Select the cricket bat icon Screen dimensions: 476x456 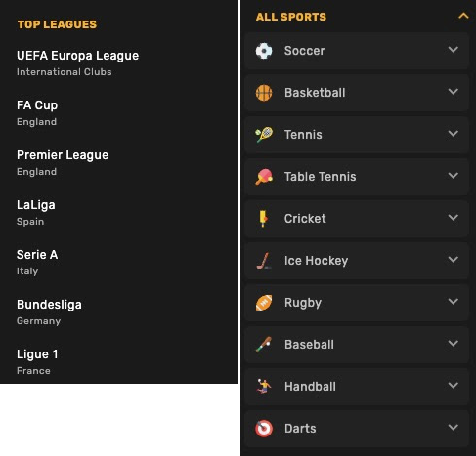point(263,219)
